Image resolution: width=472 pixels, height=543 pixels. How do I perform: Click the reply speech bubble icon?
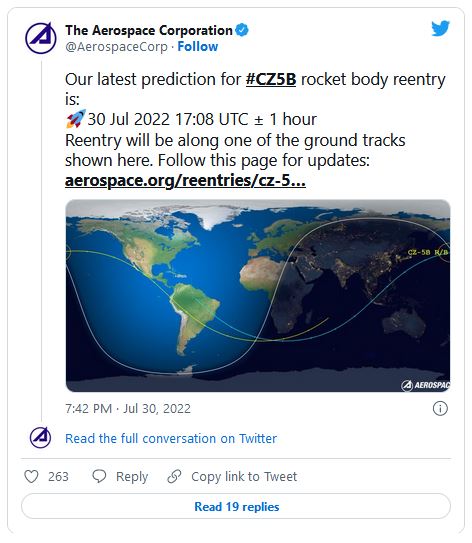click(x=99, y=476)
